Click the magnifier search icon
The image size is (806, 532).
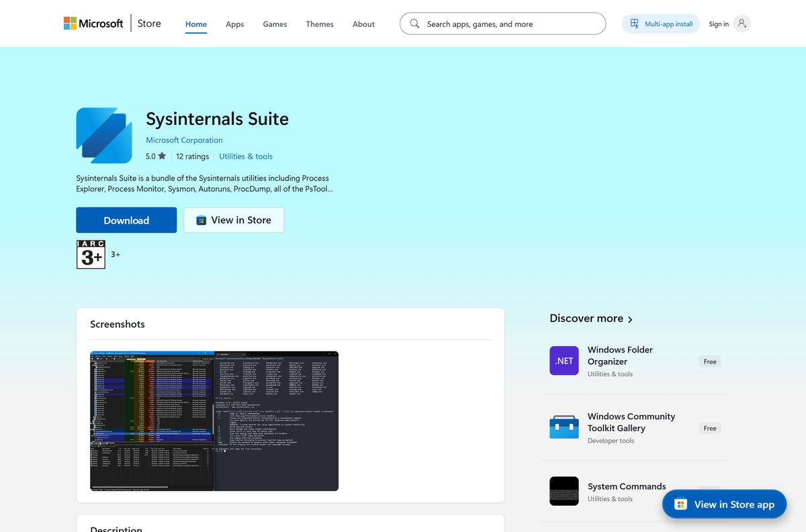(x=414, y=24)
